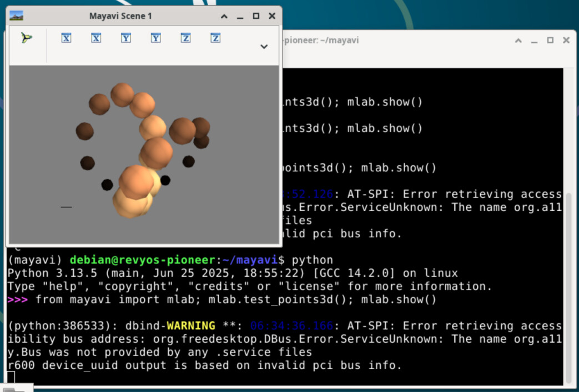Minimize the Mayavi Scene 1 window

tap(240, 16)
